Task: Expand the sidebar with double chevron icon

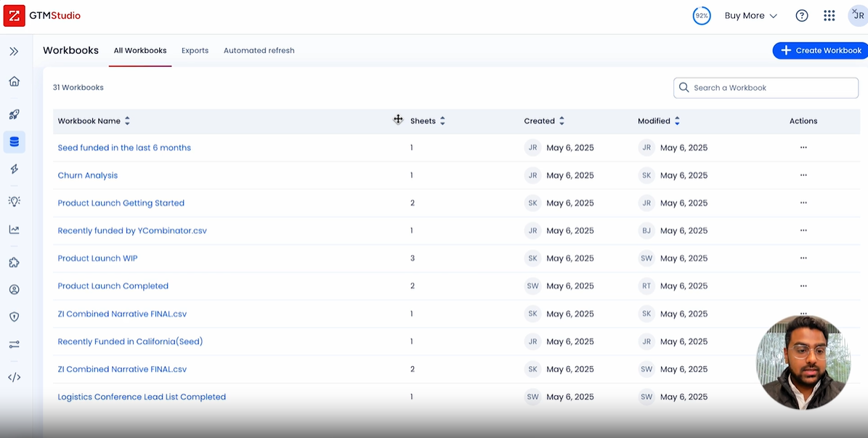Action: point(14,52)
